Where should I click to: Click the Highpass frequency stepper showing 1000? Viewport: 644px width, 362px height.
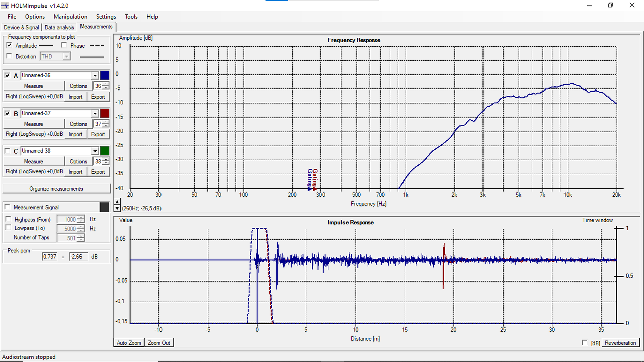point(71,219)
